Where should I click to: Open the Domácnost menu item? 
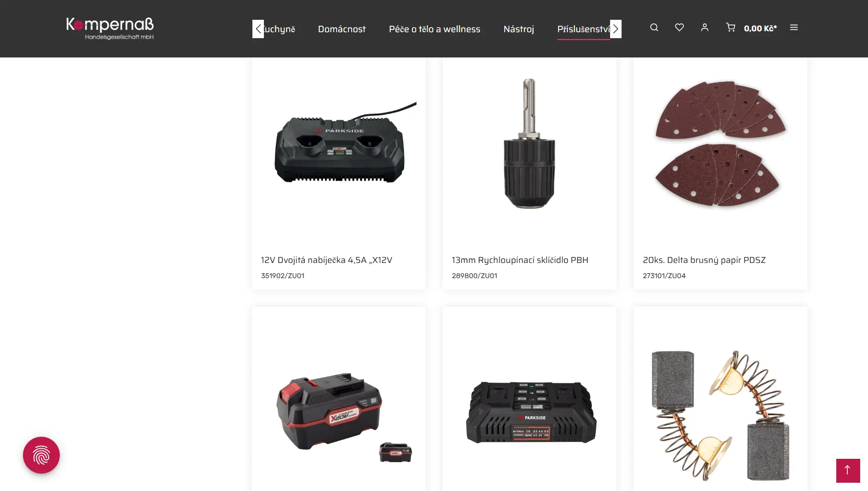[342, 29]
